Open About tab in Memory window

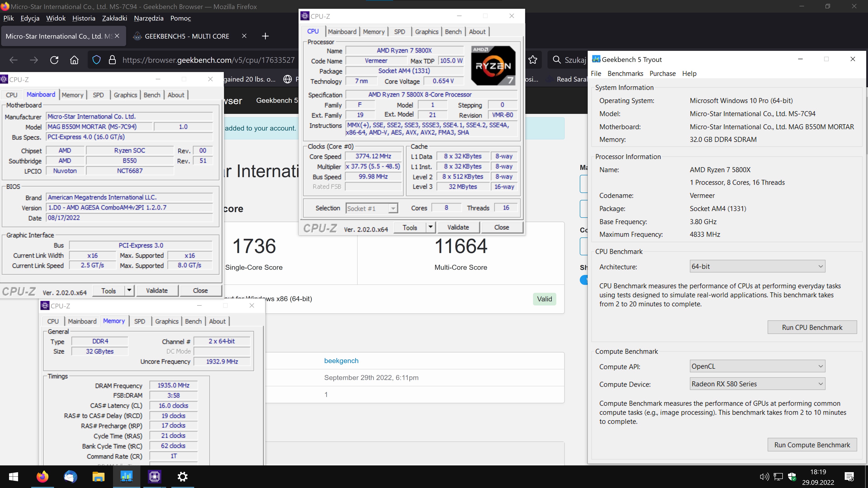click(217, 321)
